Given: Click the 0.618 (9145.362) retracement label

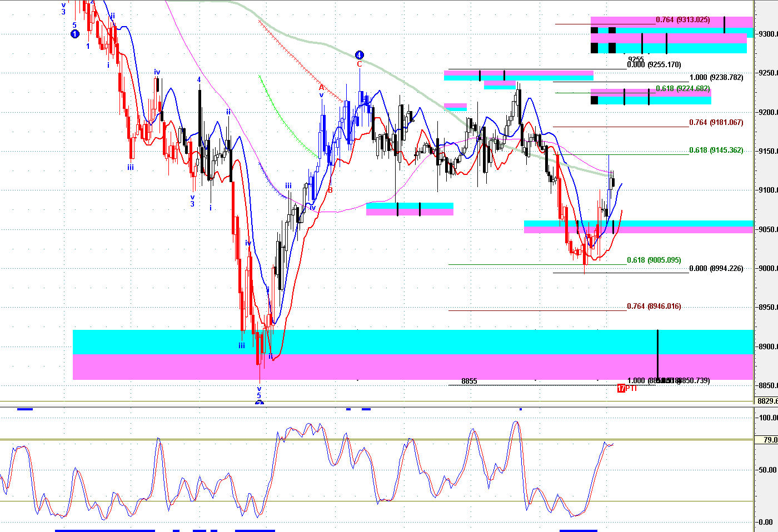Looking at the screenshot, I should (x=716, y=150).
